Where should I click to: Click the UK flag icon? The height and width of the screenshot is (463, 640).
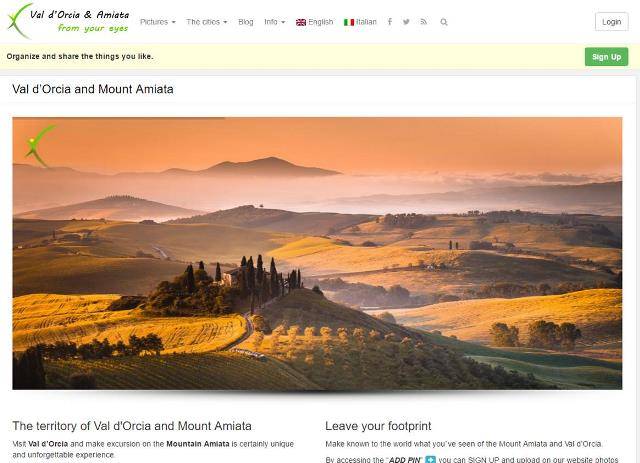301,22
